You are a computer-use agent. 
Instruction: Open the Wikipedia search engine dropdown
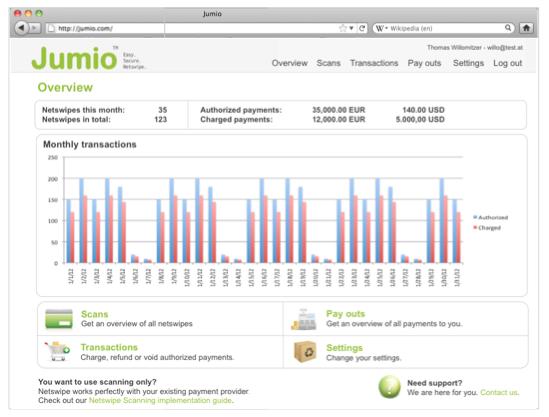tap(381, 28)
